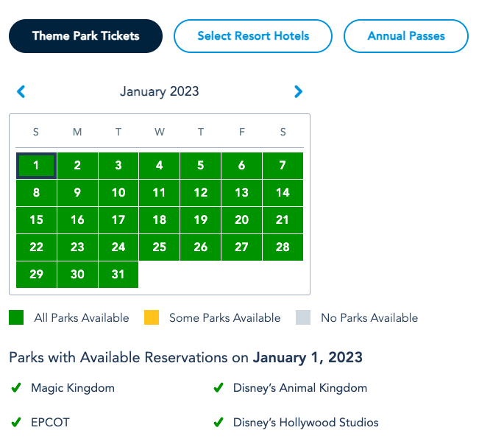504x447 pixels.
Task: Go to previous month with left arrow
Action: point(21,92)
